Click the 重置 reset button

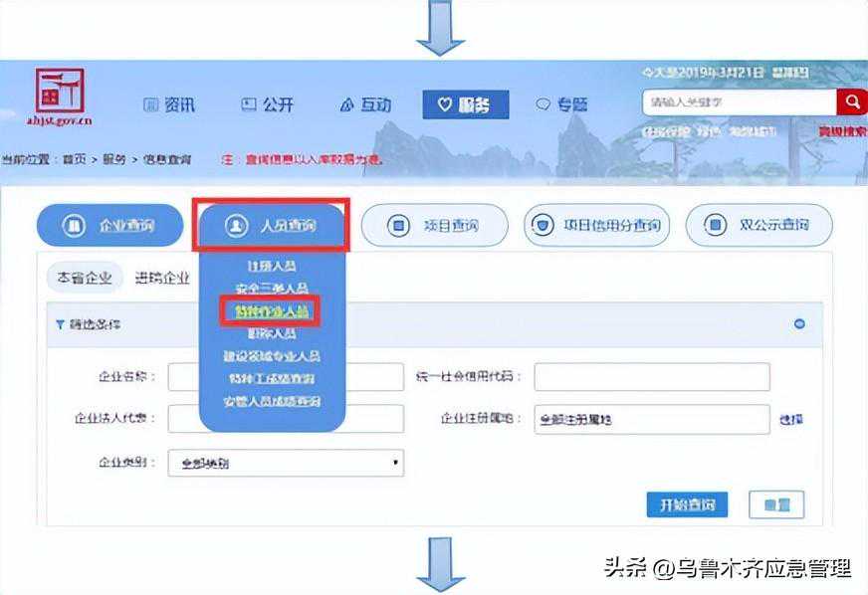775,504
